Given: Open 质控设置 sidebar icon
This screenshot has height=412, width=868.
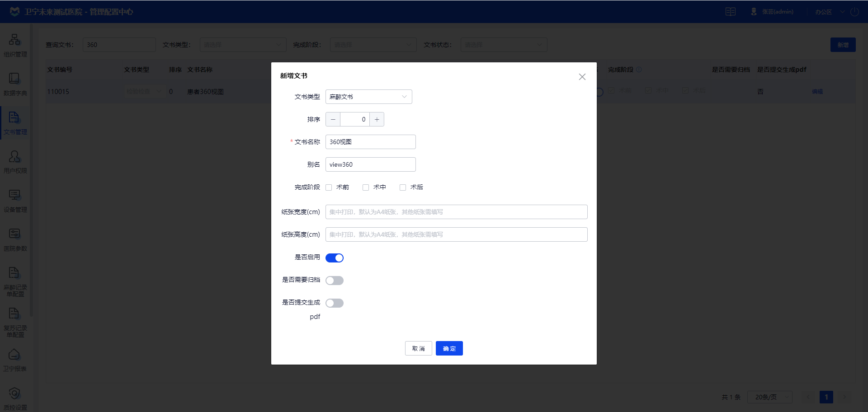Looking at the screenshot, I should point(14,393).
